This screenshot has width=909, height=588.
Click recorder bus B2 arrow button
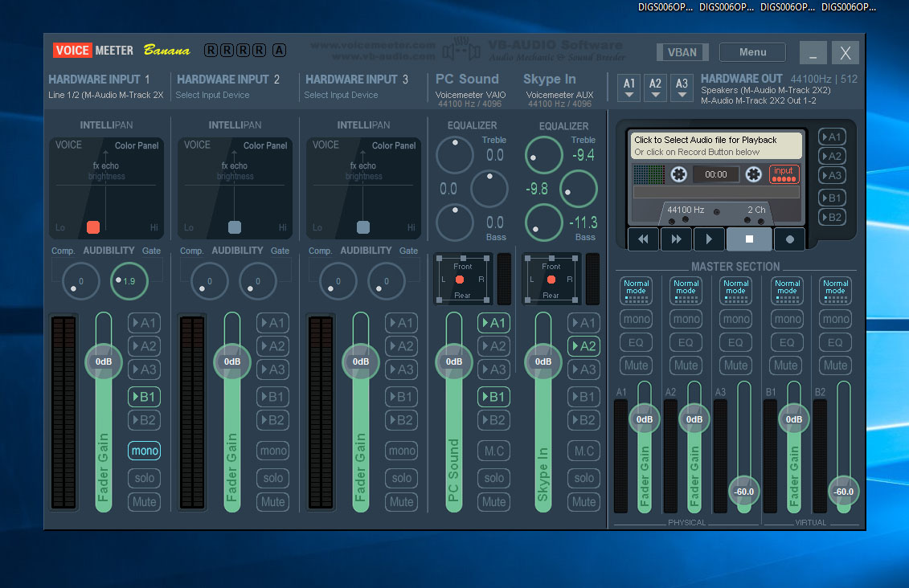[x=832, y=217]
